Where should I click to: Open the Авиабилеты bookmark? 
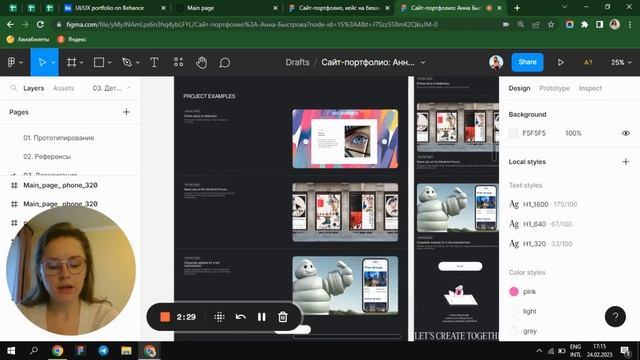(x=28, y=40)
